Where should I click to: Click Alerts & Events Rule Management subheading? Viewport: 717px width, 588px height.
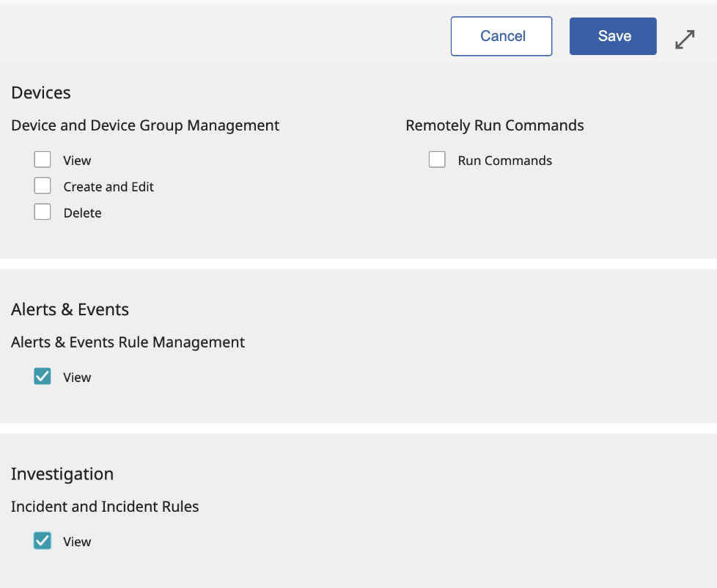click(x=128, y=342)
